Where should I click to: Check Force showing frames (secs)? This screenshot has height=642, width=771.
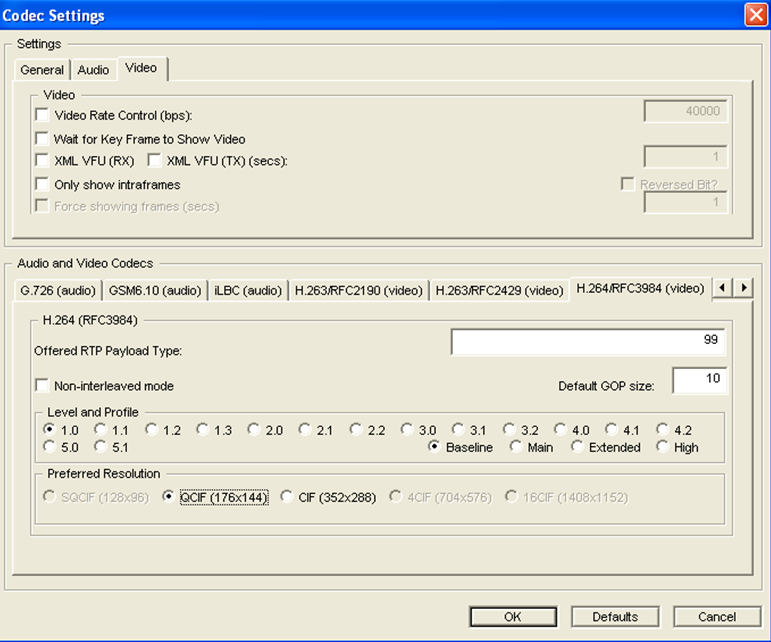click(42, 206)
